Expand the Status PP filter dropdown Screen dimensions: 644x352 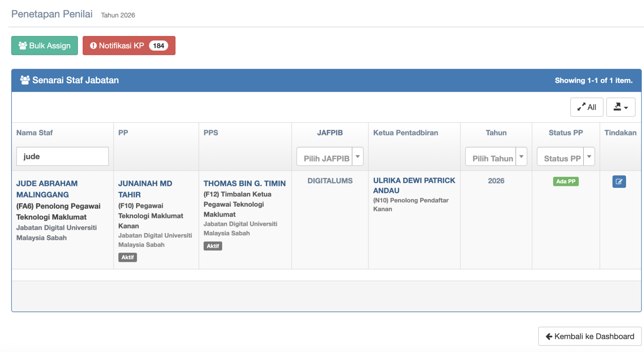(565, 157)
